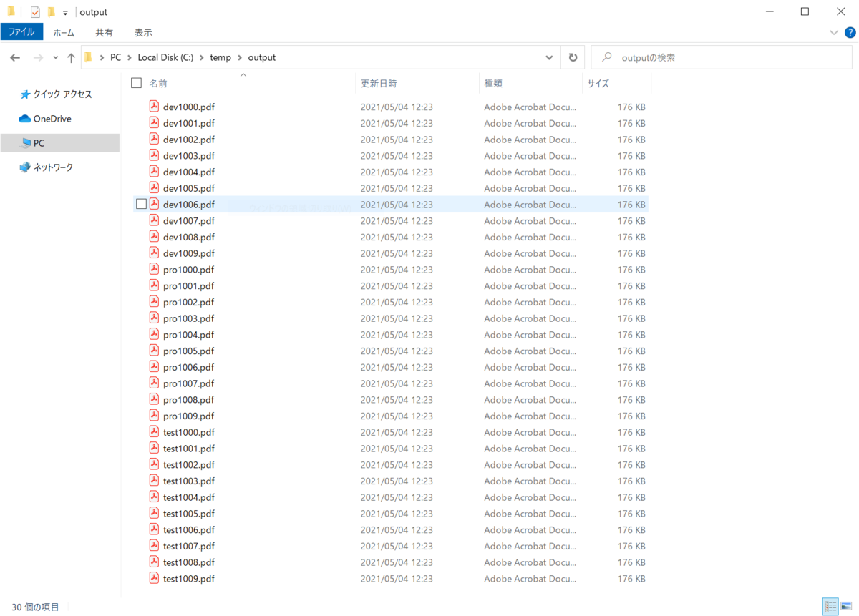Open the 共有 ribbon tab
Image resolution: width=859 pixels, height=616 pixels.
(x=104, y=32)
